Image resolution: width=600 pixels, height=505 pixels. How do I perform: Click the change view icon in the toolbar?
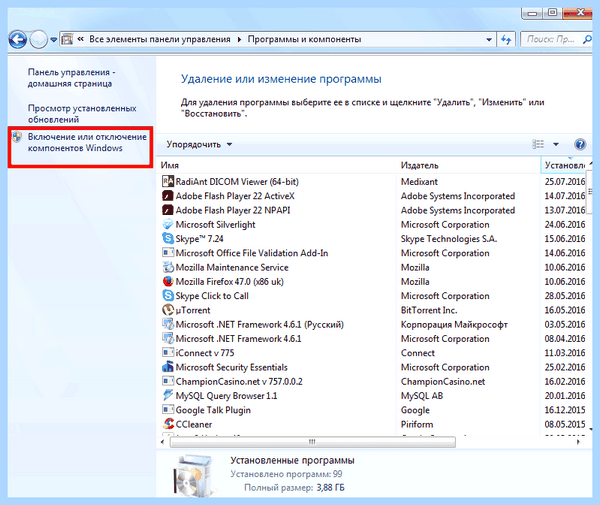coord(538,144)
